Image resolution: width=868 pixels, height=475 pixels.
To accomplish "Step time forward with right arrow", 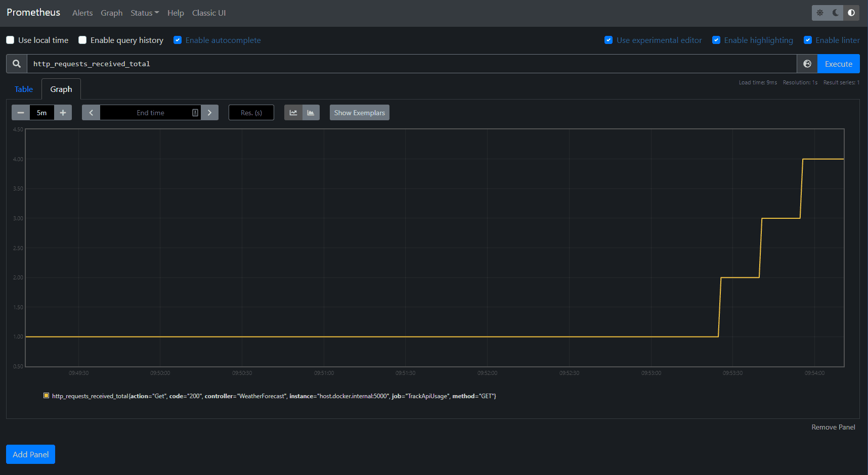I will [209, 112].
